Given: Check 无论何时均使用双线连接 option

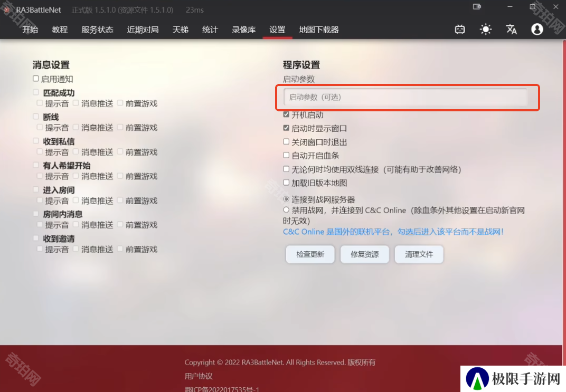Looking at the screenshot, I should pos(286,169).
